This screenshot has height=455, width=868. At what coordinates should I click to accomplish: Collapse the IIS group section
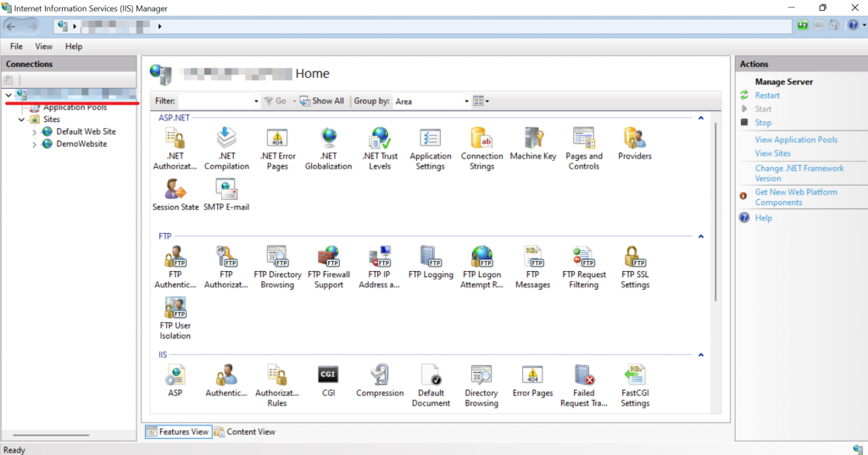[x=701, y=355]
